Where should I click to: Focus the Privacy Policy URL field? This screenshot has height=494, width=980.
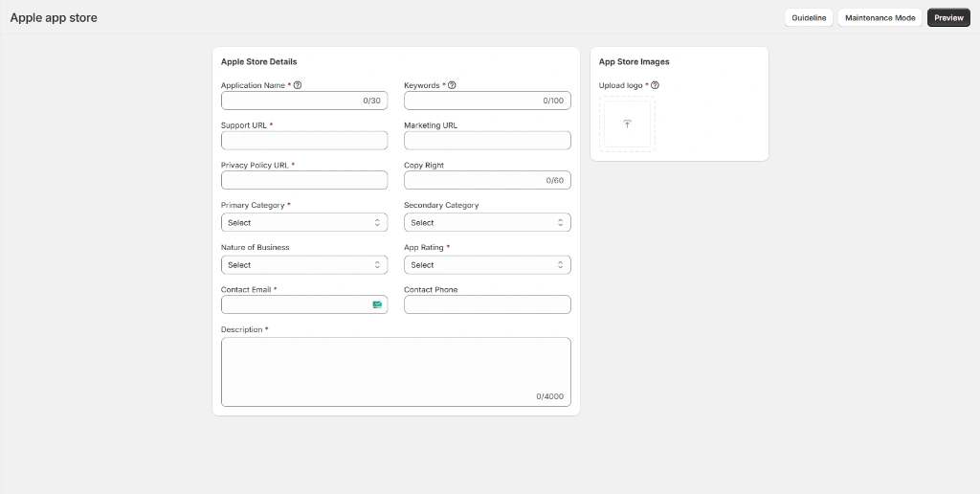click(304, 180)
